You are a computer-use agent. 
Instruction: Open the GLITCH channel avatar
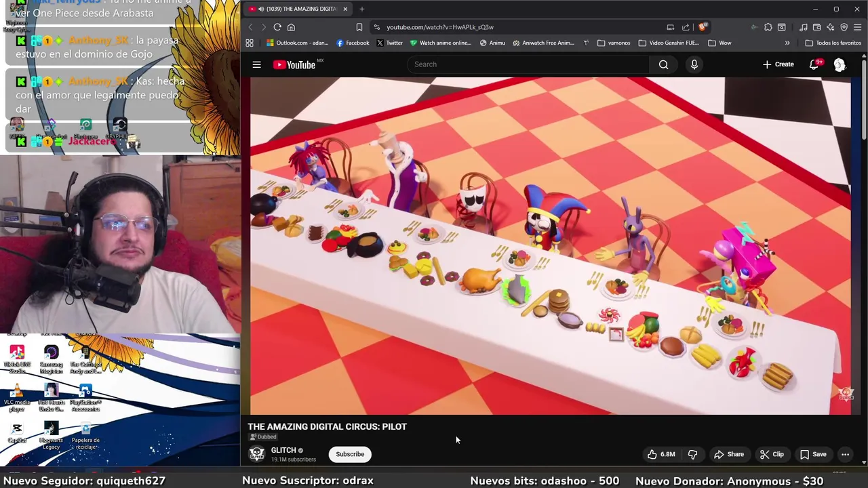click(x=256, y=454)
